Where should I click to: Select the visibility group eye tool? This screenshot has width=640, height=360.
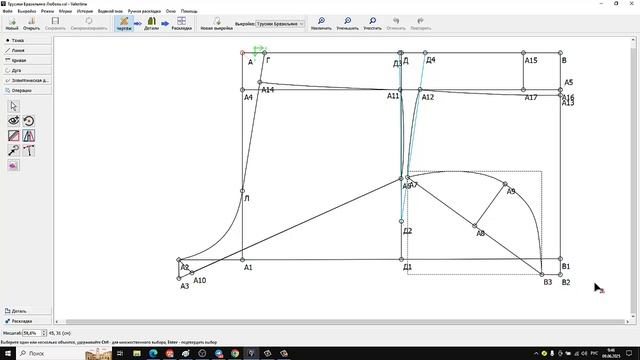(13, 121)
